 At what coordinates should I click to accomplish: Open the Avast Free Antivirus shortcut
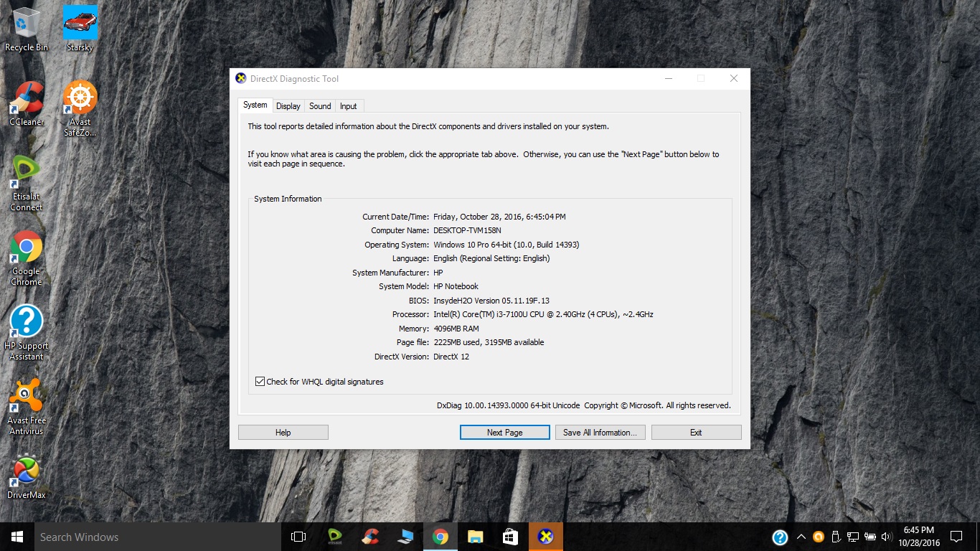click(27, 397)
